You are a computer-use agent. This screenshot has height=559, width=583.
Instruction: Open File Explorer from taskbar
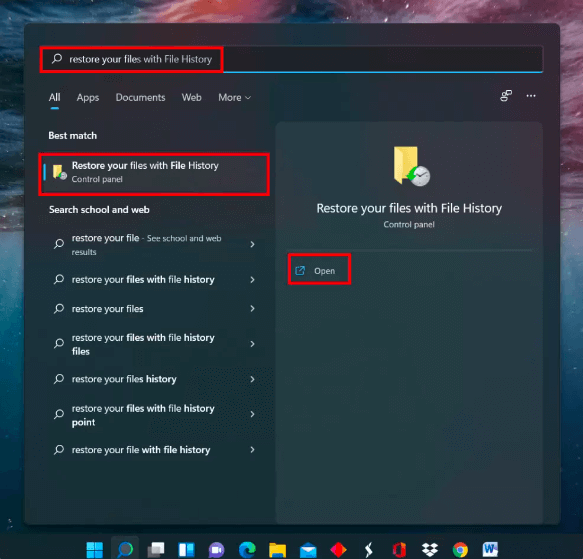(x=277, y=550)
